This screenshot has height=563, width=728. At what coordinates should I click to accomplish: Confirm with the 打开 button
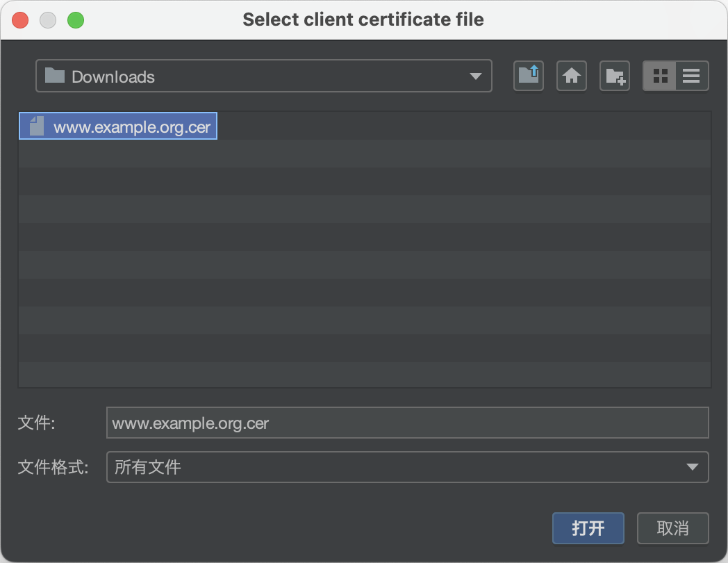point(588,528)
